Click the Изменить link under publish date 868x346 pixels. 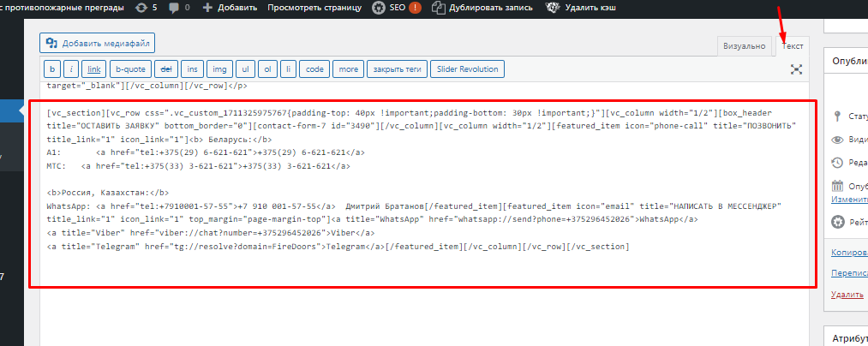[850, 200]
